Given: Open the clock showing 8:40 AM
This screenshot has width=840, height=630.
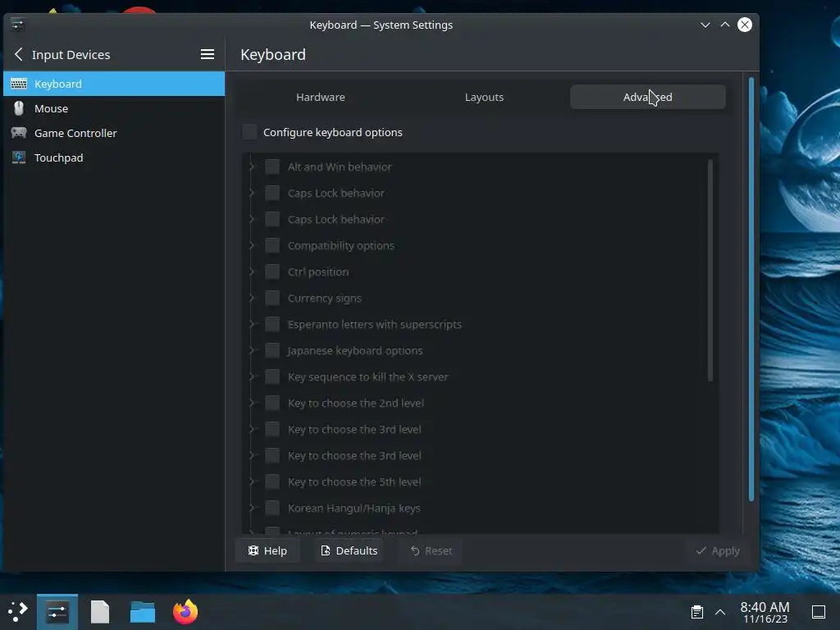Looking at the screenshot, I should 765,612.
